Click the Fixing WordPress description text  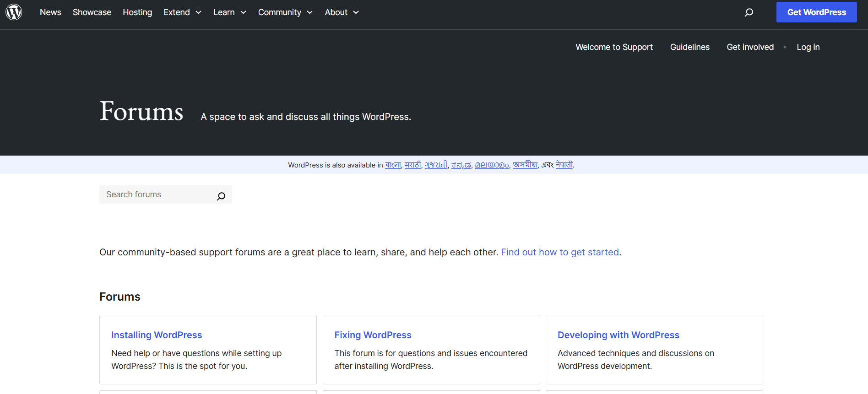(x=431, y=360)
